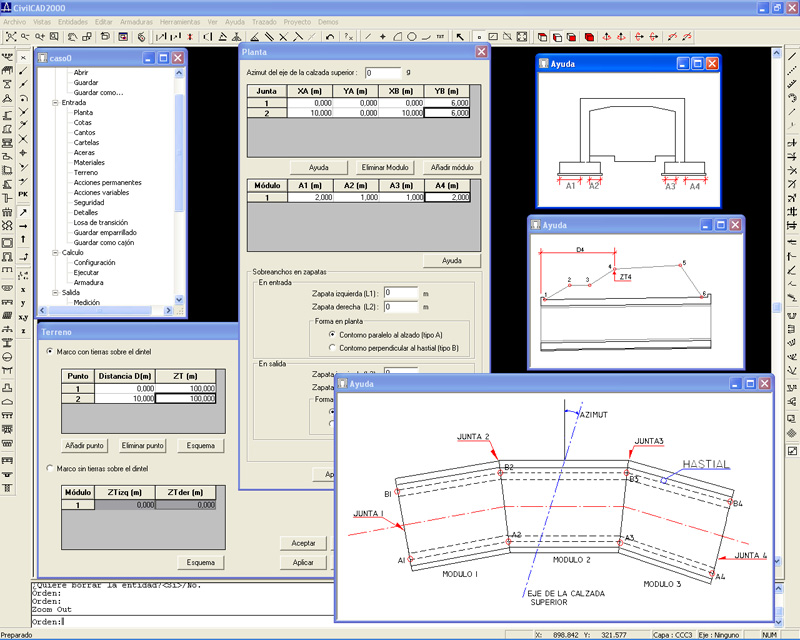Click the Azimut input field
Image resolution: width=800 pixels, height=640 pixels.
382,73
